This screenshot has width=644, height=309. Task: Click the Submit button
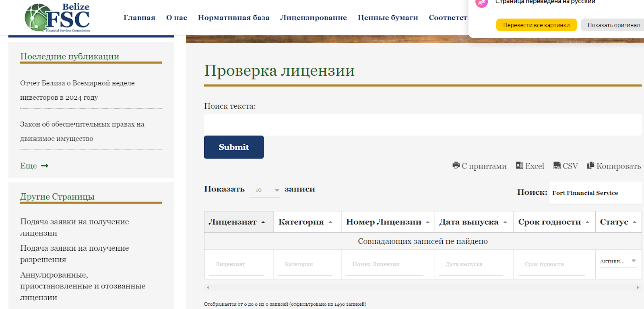pyautogui.click(x=234, y=147)
